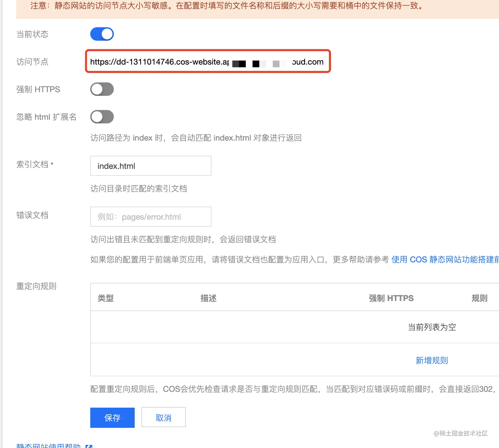Click the 访问节点 label
Viewport: 499px width, 448px height.
click(x=32, y=62)
